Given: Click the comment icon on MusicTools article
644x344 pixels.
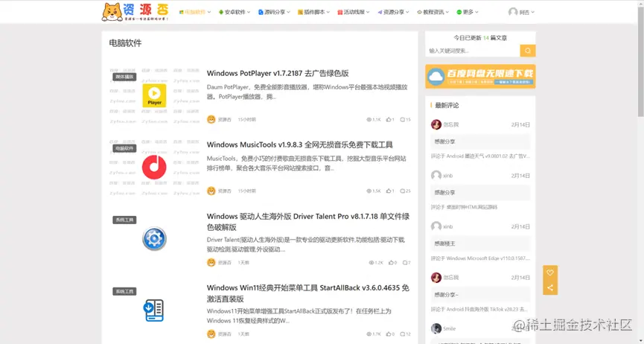Looking at the screenshot, I should 403,191.
